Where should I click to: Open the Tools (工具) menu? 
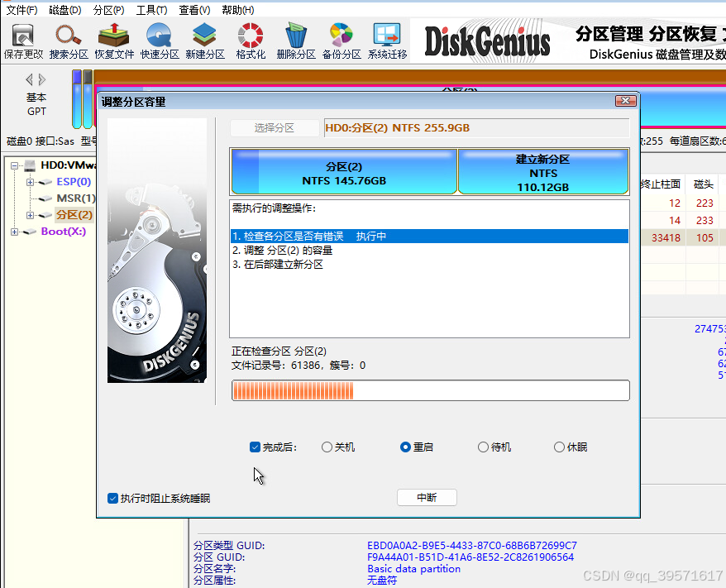click(151, 10)
